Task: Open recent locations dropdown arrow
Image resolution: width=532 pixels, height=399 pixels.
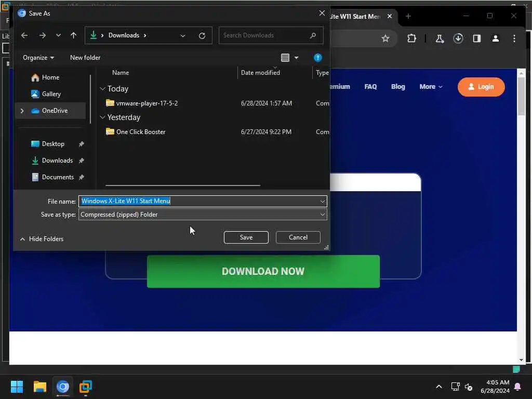Action: [58, 35]
